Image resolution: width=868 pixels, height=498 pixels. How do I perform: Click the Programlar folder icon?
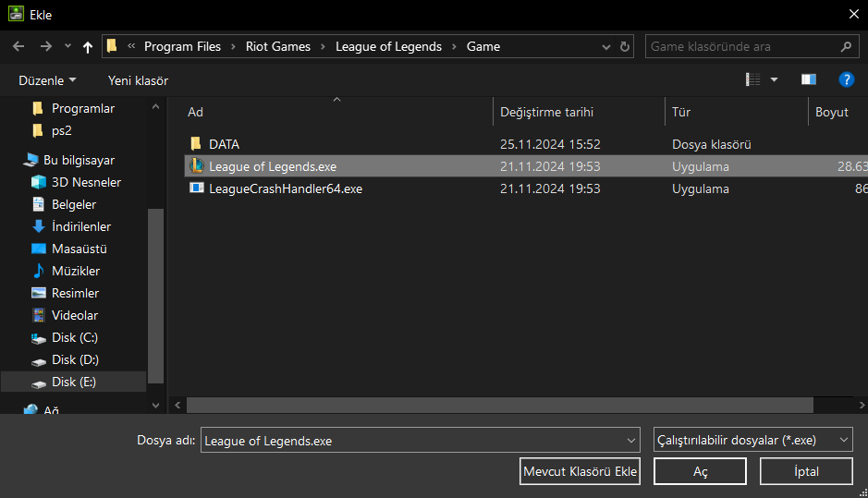pos(38,108)
